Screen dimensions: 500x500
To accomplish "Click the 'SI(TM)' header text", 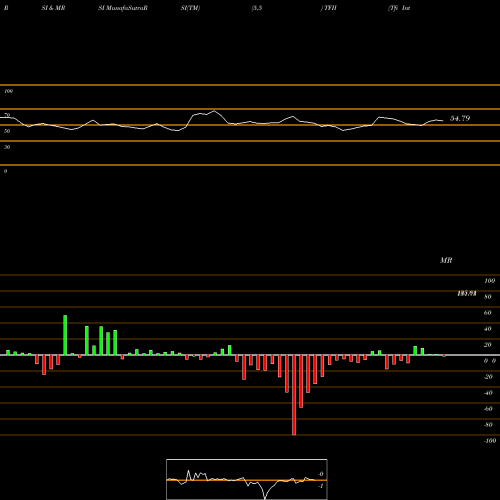I will tap(190, 8).
